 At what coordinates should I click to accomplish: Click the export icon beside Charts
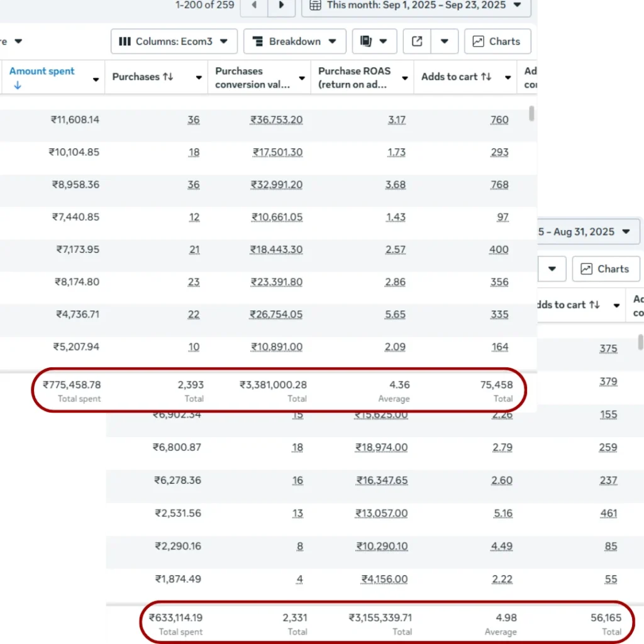click(x=417, y=42)
